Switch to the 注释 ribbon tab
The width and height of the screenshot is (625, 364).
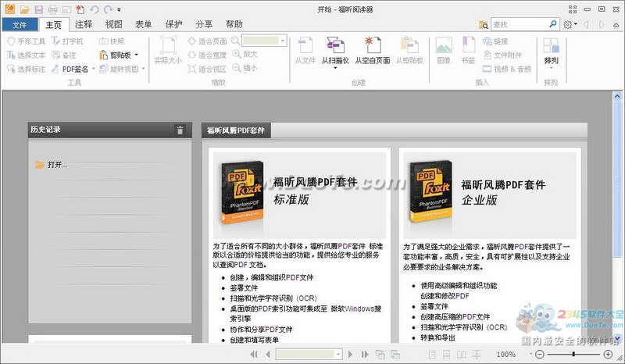point(84,24)
